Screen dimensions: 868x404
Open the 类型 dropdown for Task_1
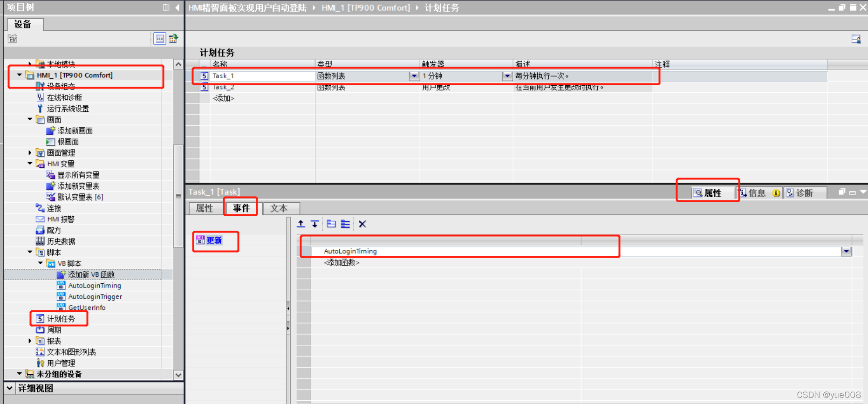(x=414, y=76)
